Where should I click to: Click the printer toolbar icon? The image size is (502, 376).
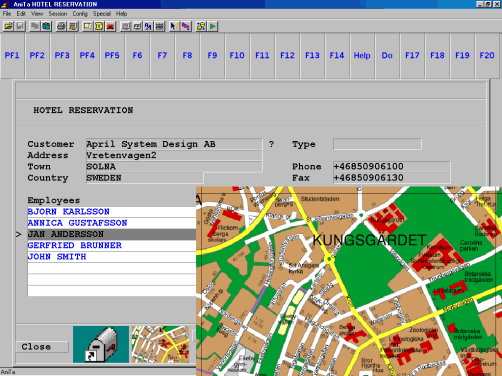[61, 26]
